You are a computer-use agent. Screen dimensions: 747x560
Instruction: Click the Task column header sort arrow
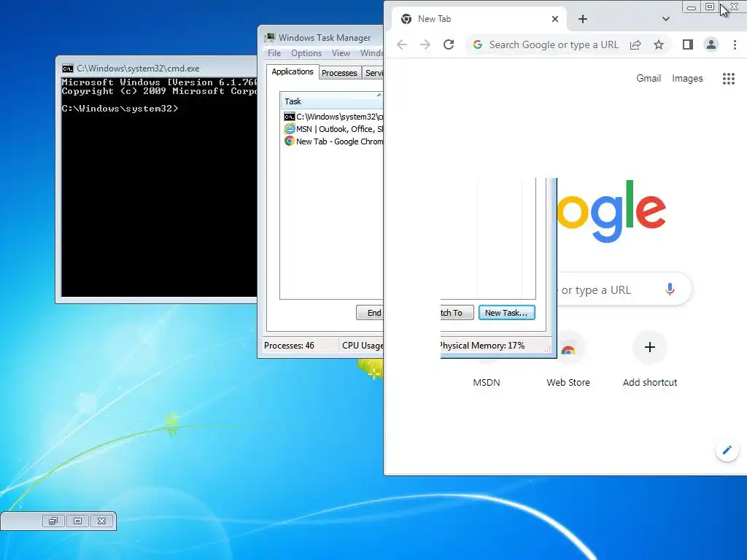[x=379, y=96]
